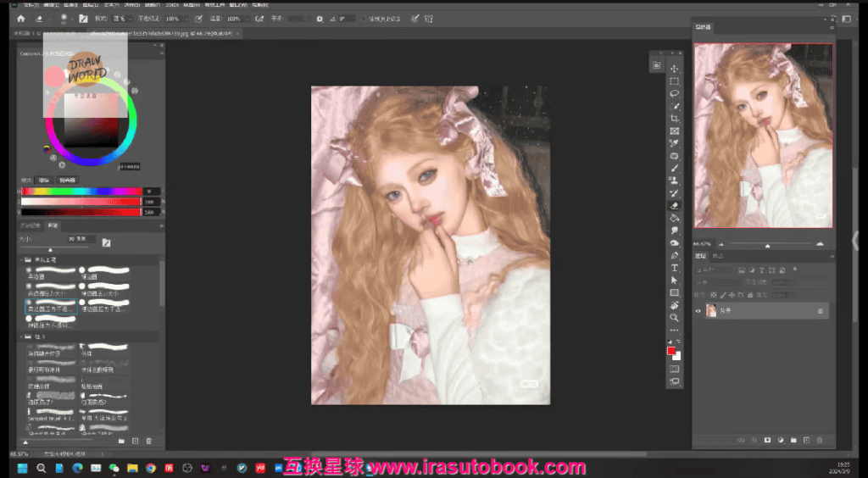Open brush preset picker dropdown arrow
Viewport: 868px width, 478px height.
pos(72,19)
